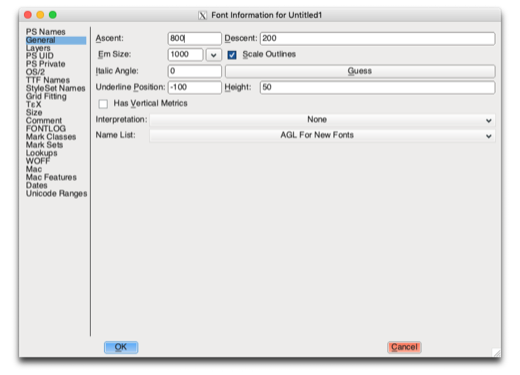Image resolution: width=520 pixels, height=375 pixels.
Task: Uncheck the Scale Outlines checkbox
Action: (x=232, y=55)
